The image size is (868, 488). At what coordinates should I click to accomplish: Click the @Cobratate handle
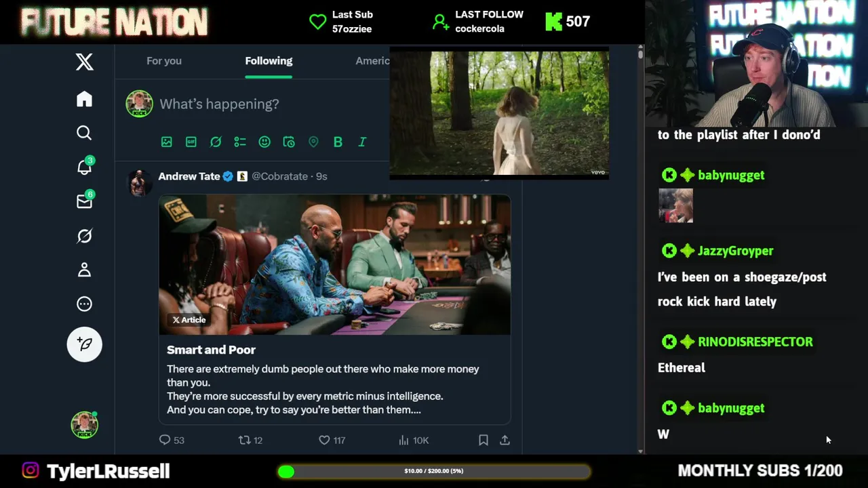279,176
